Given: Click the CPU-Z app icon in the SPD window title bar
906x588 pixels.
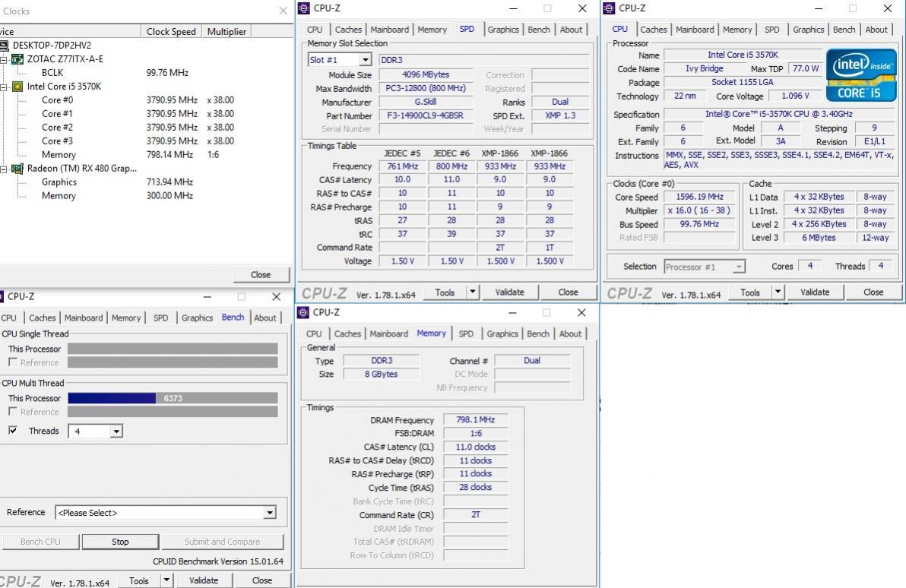Looking at the screenshot, I should point(304,8).
